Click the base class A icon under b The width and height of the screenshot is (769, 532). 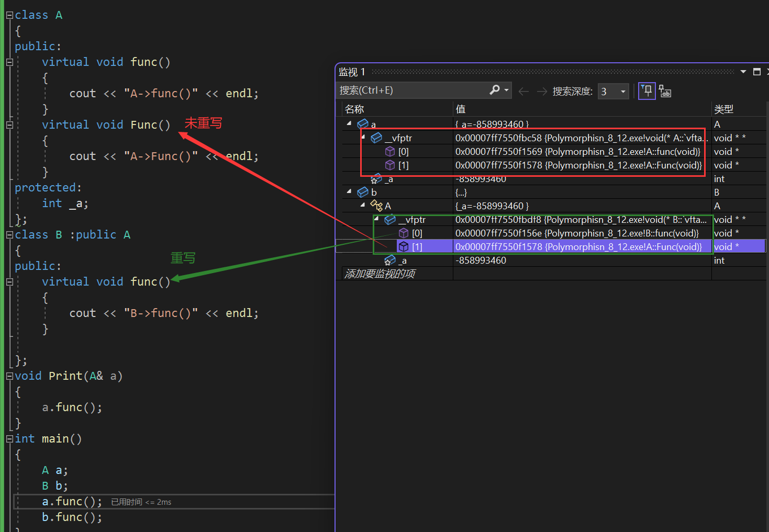(376, 206)
